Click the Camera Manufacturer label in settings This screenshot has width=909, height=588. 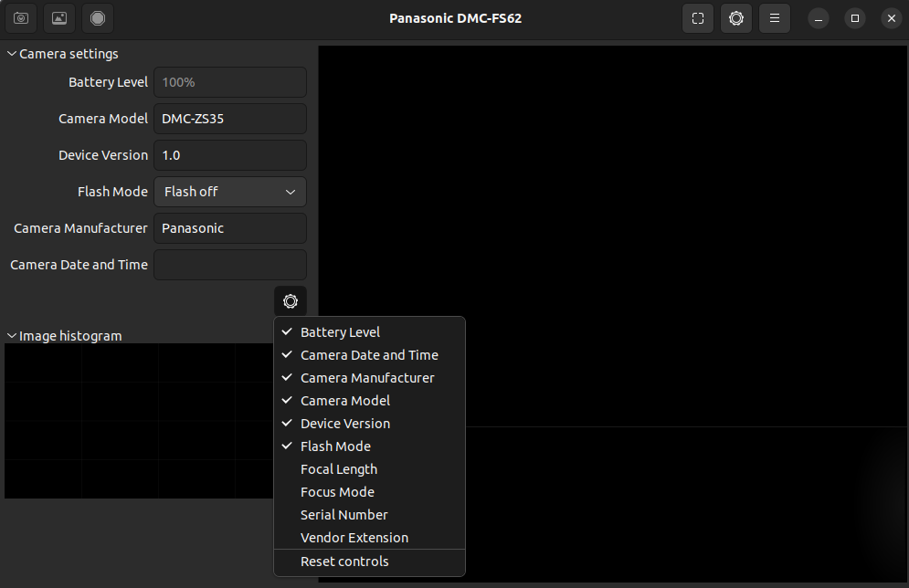pos(80,228)
